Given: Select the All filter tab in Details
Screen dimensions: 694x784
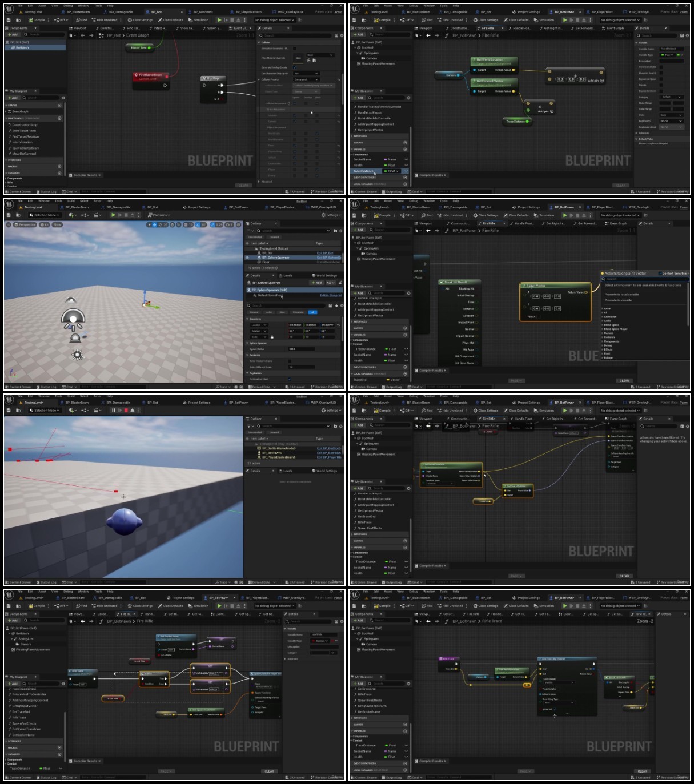Looking at the screenshot, I should click(x=312, y=312).
